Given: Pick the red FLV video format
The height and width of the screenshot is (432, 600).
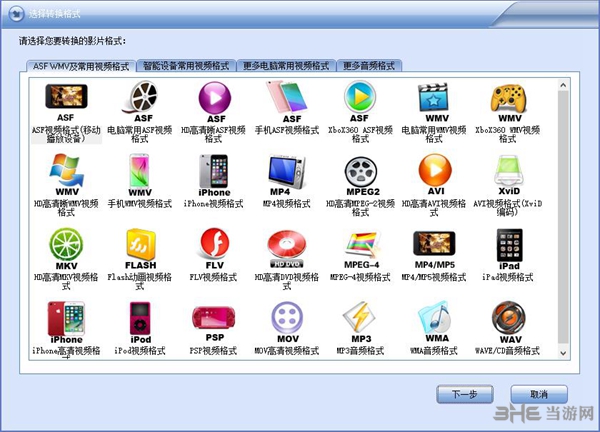Looking at the screenshot, I should pyautogui.click(x=214, y=255).
